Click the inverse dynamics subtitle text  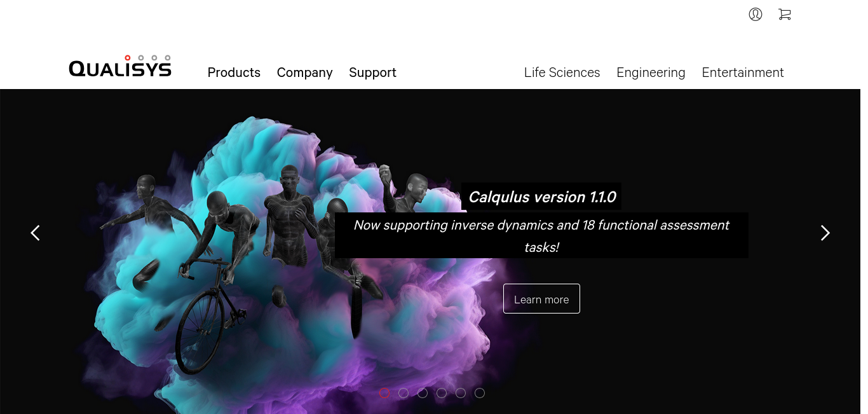pos(541,235)
